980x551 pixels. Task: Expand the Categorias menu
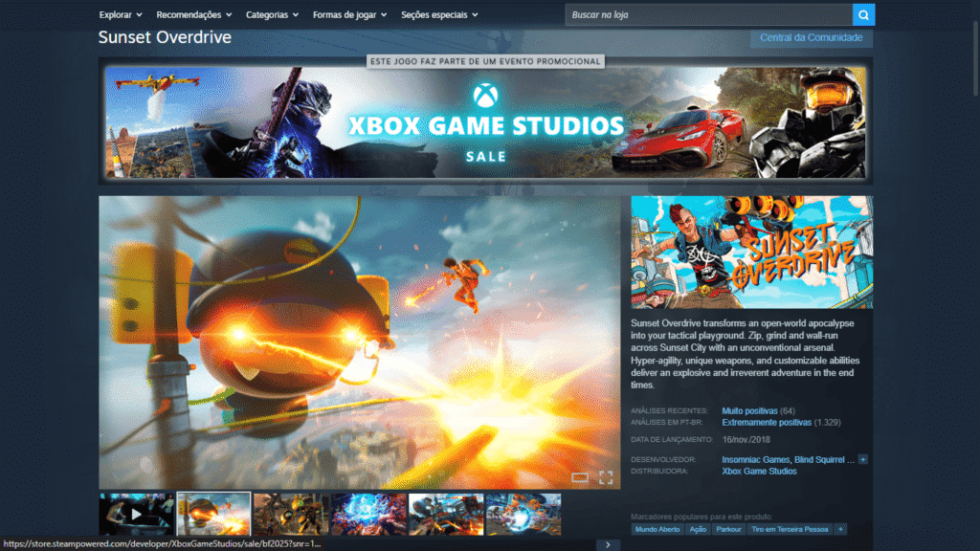272,15
